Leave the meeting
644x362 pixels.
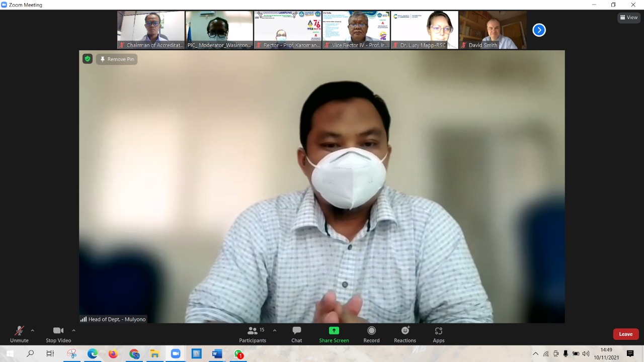625,334
